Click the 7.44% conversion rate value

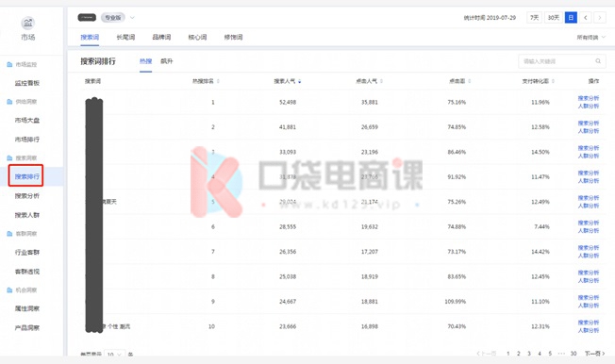click(x=541, y=226)
